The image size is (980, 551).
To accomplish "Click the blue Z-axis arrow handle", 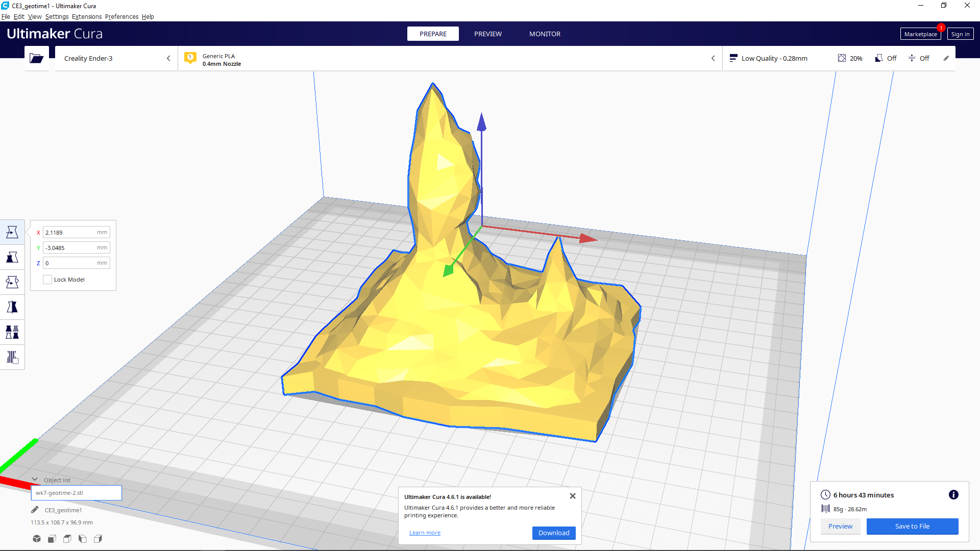I will tap(481, 122).
